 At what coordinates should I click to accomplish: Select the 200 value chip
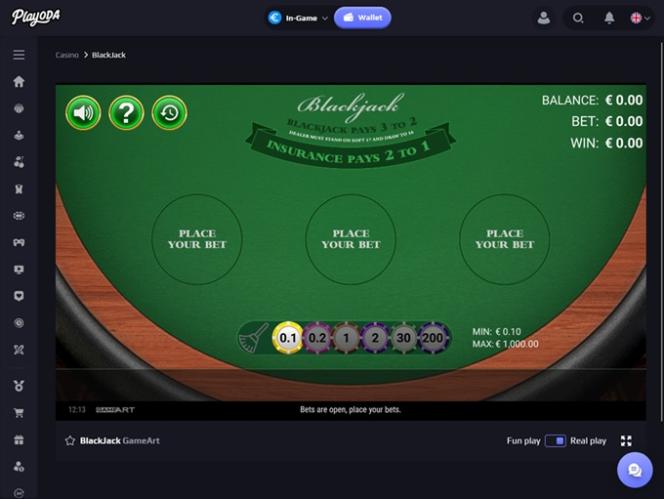432,338
